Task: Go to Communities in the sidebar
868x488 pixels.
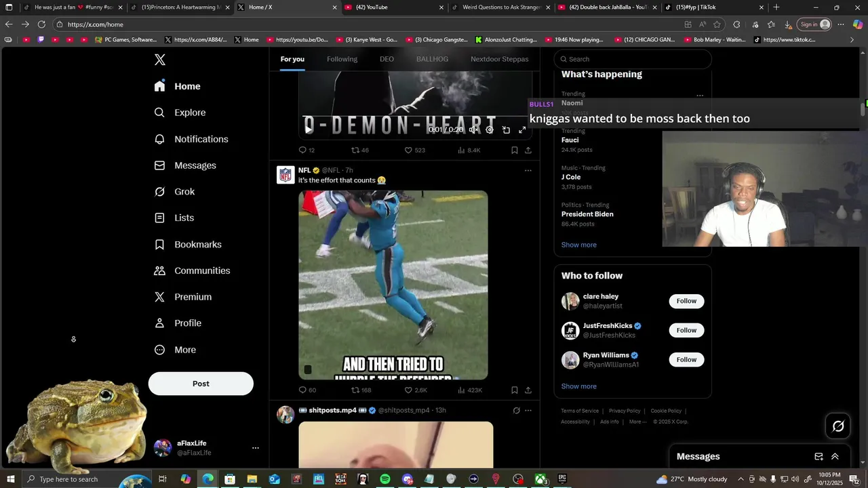Action: (192, 270)
